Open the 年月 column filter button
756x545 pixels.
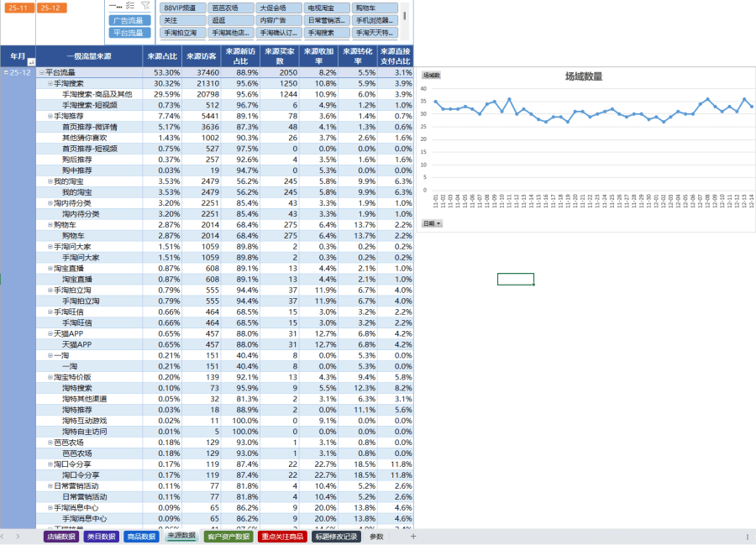31,62
